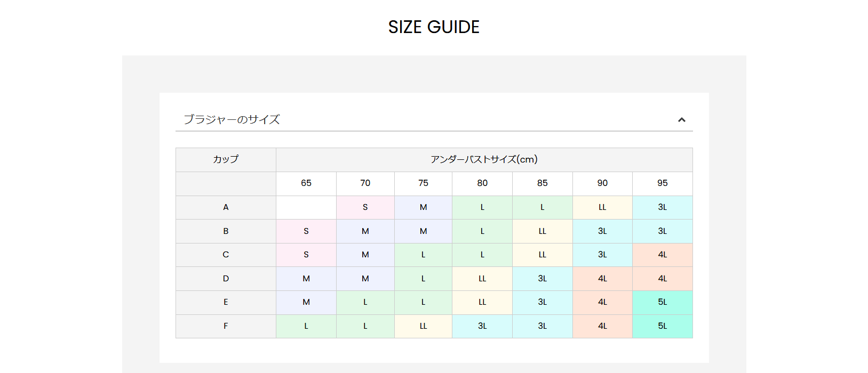
Task: Click the S cell in row C
Action: 306,255
